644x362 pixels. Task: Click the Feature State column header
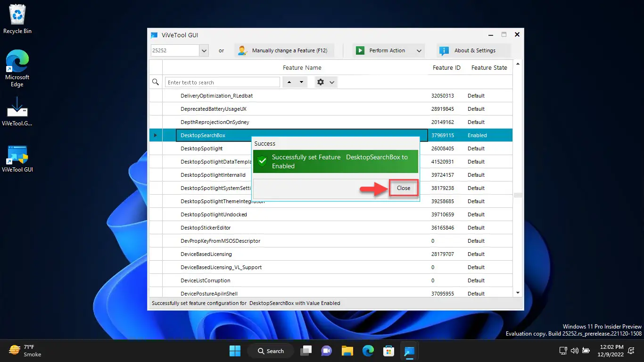click(x=489, y=68)
